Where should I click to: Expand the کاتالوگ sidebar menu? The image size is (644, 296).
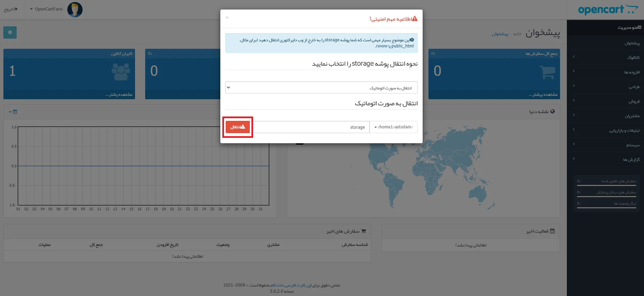[x=605, y=57]
